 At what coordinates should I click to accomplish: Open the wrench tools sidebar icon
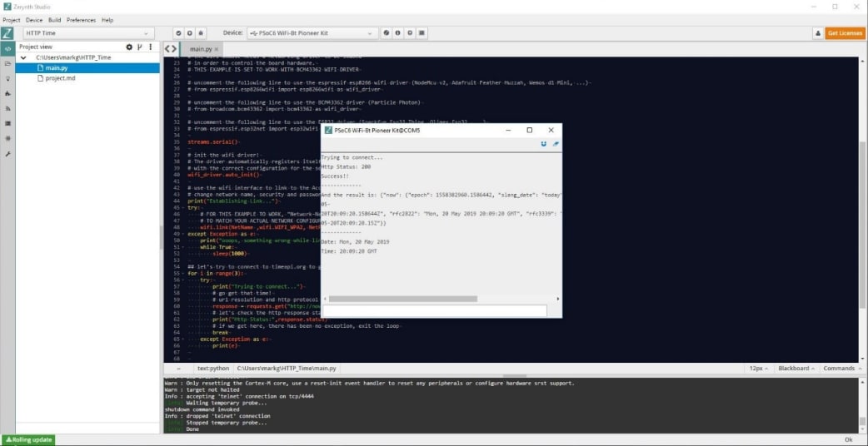pyautogui.click(x=7, y=154)
